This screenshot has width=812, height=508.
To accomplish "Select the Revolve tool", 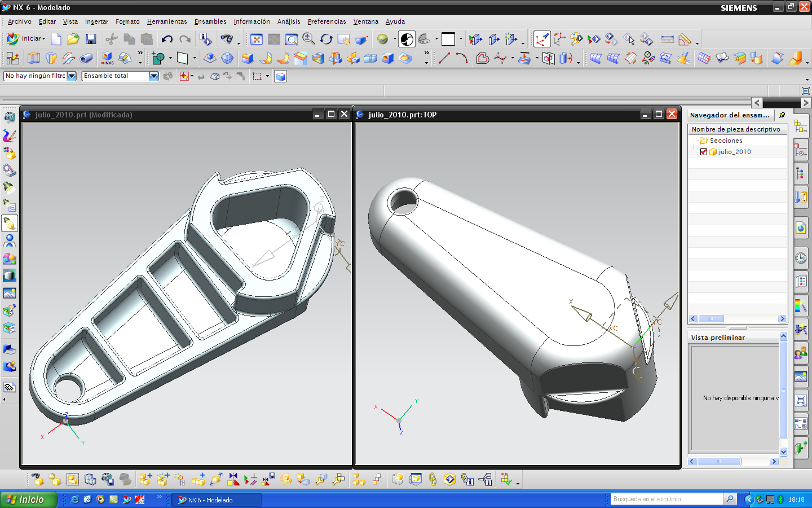I will [51, 58].
